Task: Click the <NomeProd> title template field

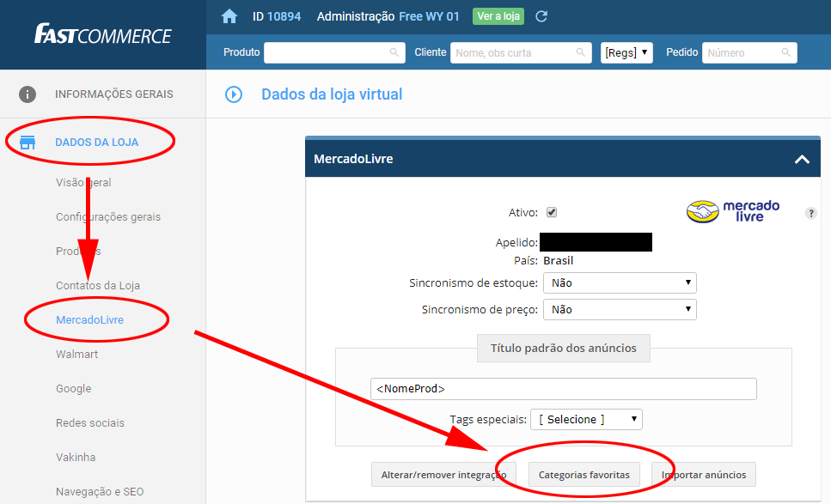Action: click(564, 389)
